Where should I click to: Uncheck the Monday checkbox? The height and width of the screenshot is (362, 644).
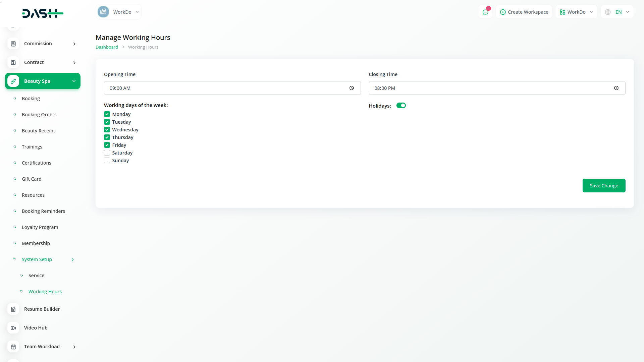click(107, 114)
